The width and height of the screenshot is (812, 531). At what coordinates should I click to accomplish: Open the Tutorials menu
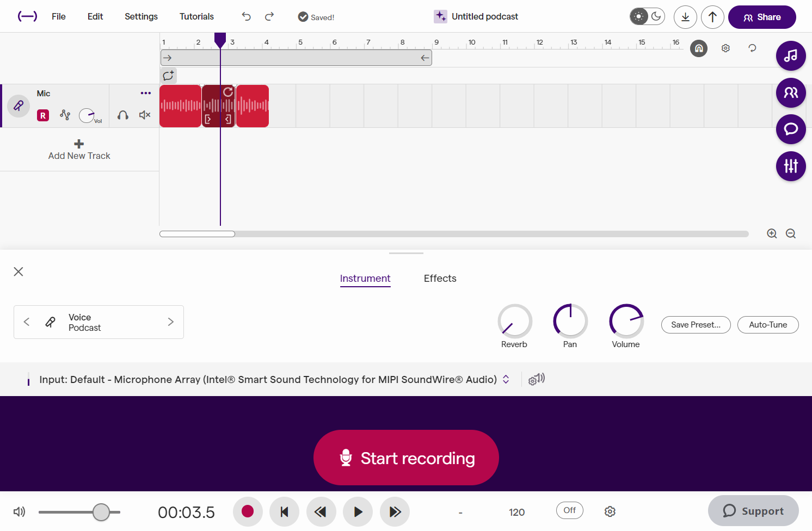[x=196, y=16]
